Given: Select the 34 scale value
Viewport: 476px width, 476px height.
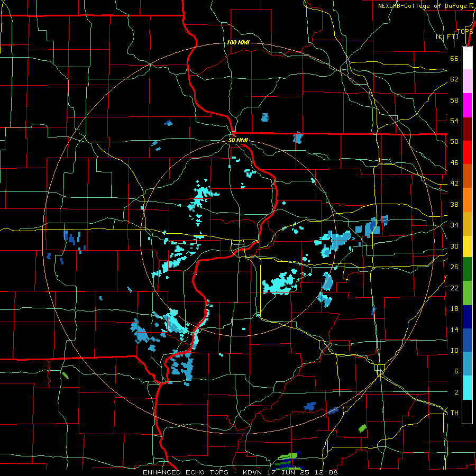Looking at the screenshot, I should coord(454,225).
